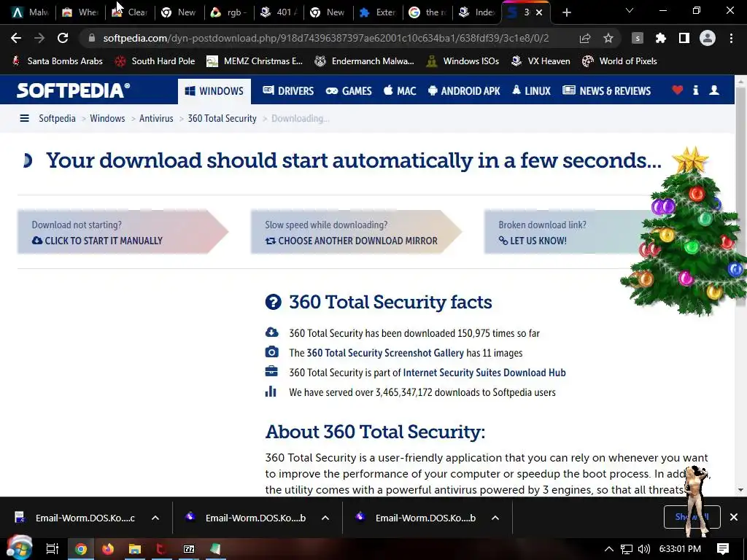This screenshot has width=747, height=560.
Task: Click 360 Total Security breadcrumb
Action: (222, 118)
